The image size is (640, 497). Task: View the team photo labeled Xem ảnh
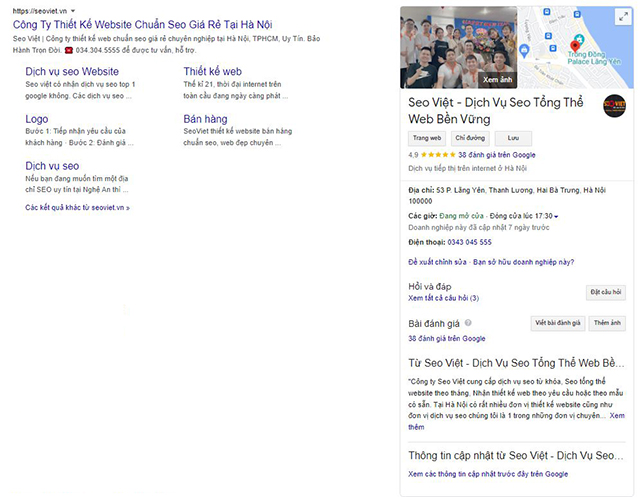pyautogui.click(x=458, y=47)
